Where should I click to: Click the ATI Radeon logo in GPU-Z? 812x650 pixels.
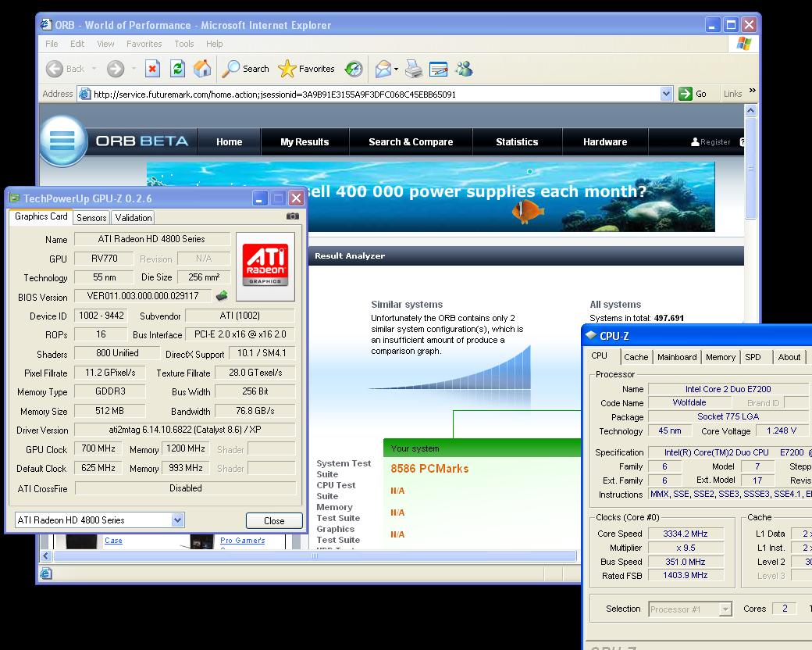265,266
